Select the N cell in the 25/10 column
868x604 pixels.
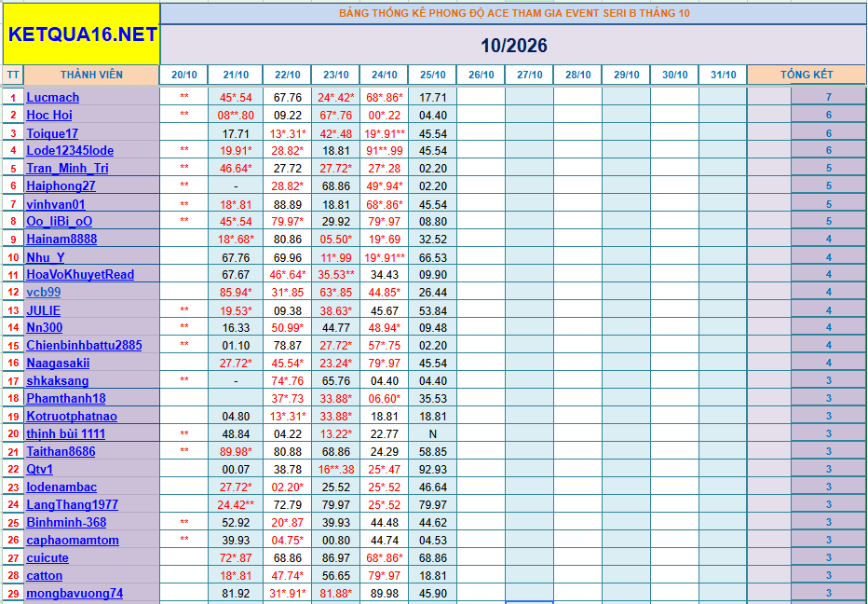(x=432, y=434)
